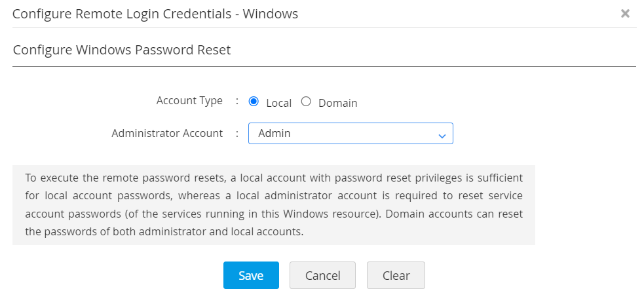Close the Configure Remote Login Credentials dialog

pos(625,13)
